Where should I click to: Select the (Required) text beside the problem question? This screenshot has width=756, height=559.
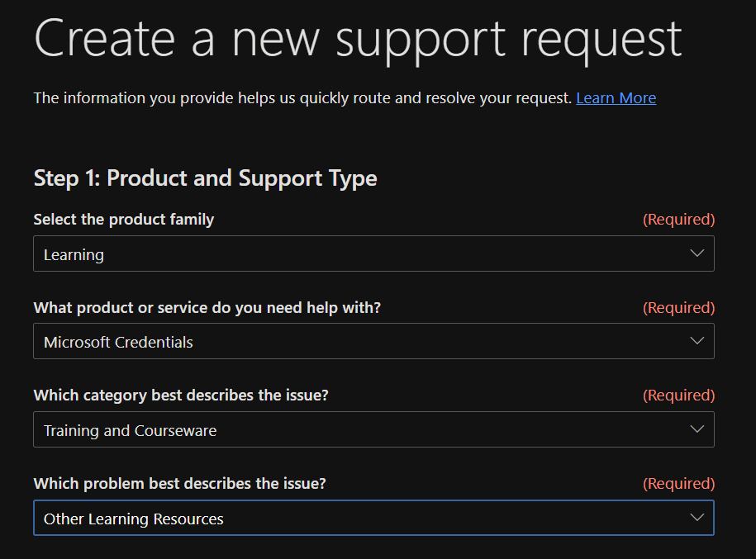tap(679, 483)
